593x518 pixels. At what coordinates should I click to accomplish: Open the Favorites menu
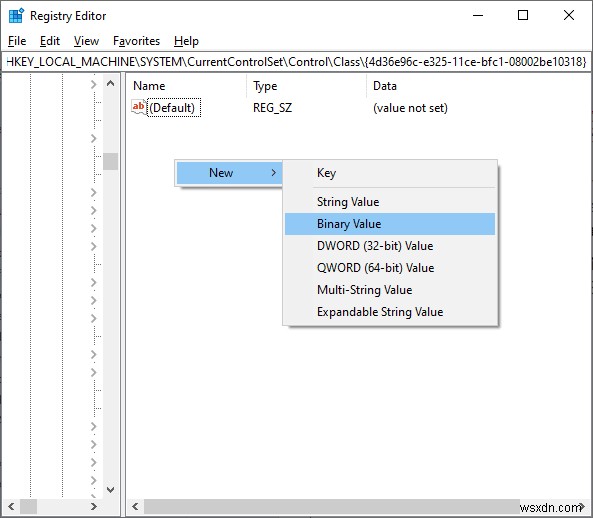[x=137, y=41]
